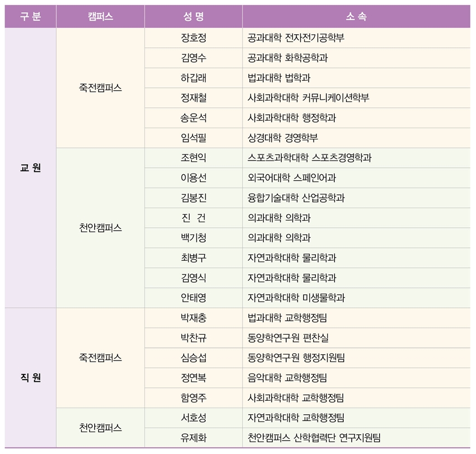476x454 pixels.
Task: Select the name 조현익
Action: click(x=194, y=158)
